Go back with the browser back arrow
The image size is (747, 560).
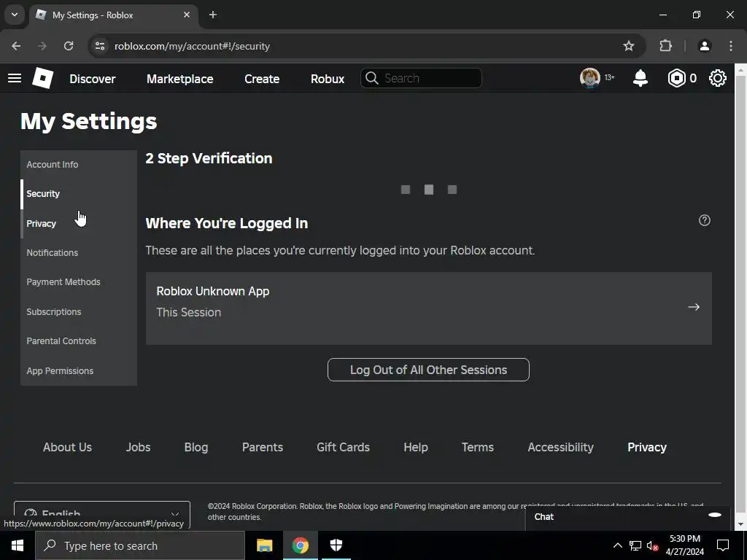tap(16, 46)
